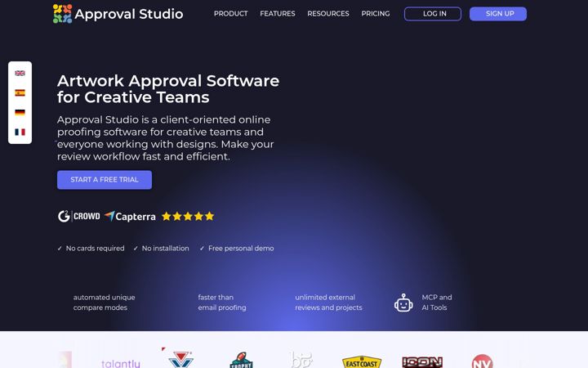This screenshot has height=368, width=588.
Task: Click the robot MCP and AI Tools icon
Action: (403, 303)
